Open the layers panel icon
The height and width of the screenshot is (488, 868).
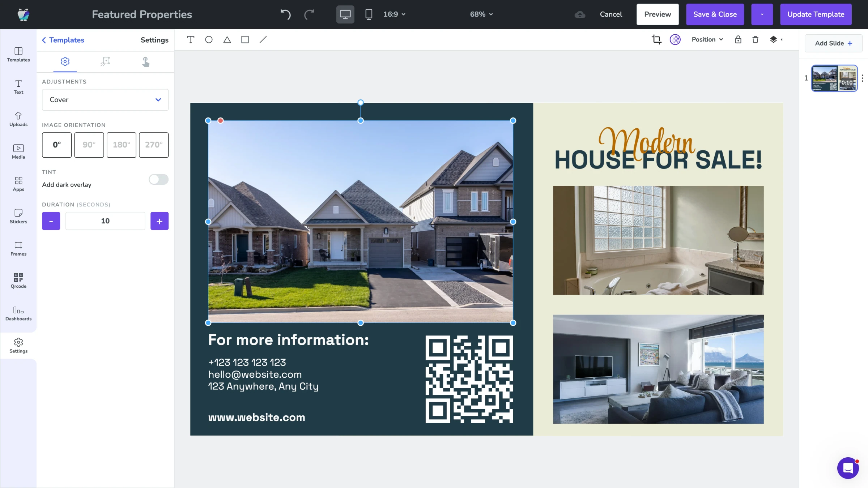pos(774,39)
